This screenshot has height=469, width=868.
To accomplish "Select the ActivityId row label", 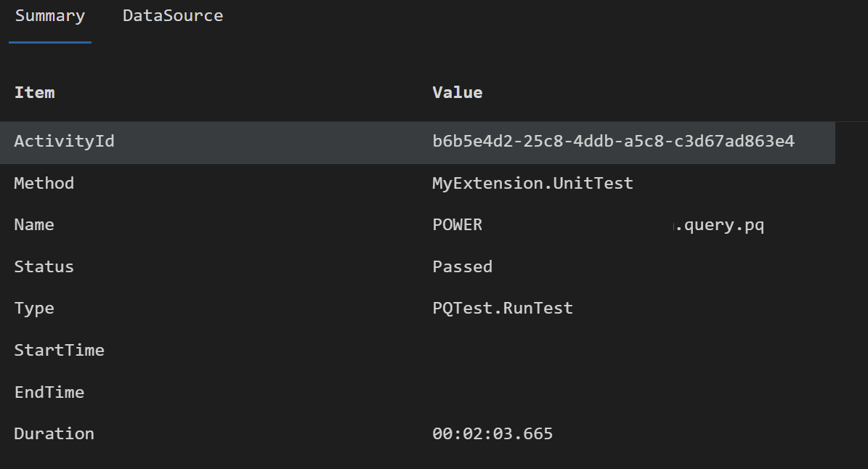I will coord(64,142).
